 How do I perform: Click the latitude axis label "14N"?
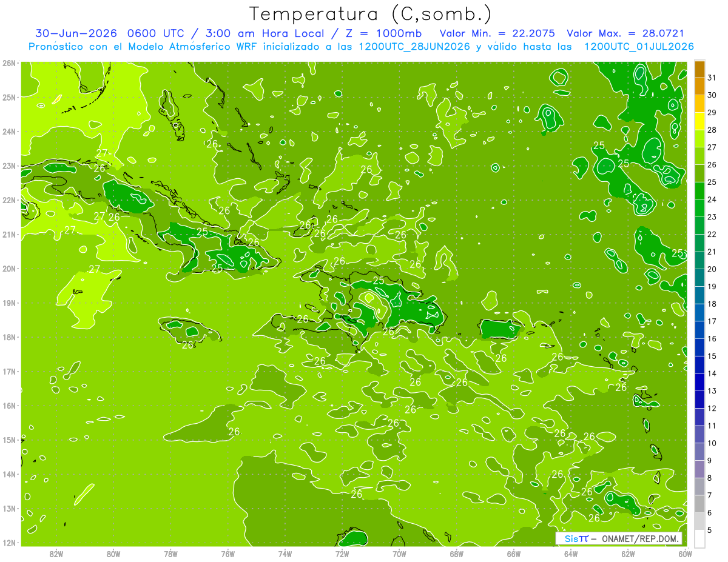point(9,474)
